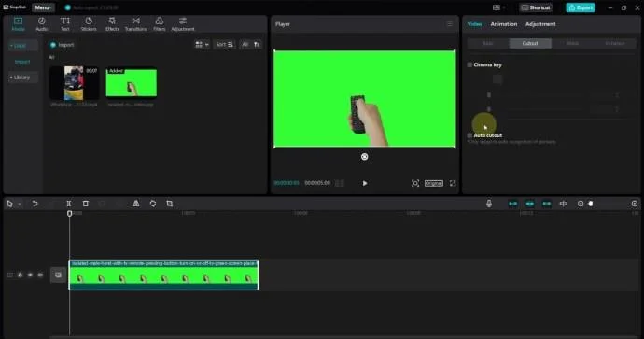Image resolution: width=644 pixels, height=339 pixels.
Task: Toggle auto snapping in timeline
Action: click(530, 204)
